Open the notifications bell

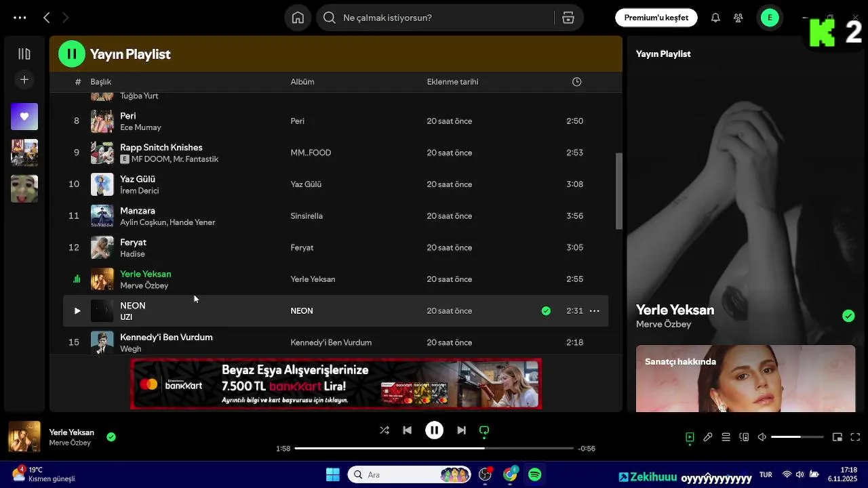(715, 18)
